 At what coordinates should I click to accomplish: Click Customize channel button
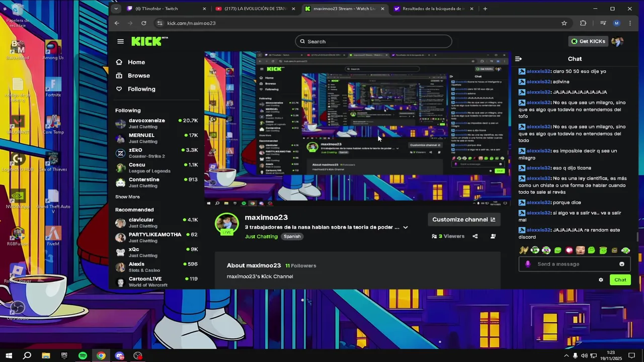pyautogui.click(x=464, y=220)
